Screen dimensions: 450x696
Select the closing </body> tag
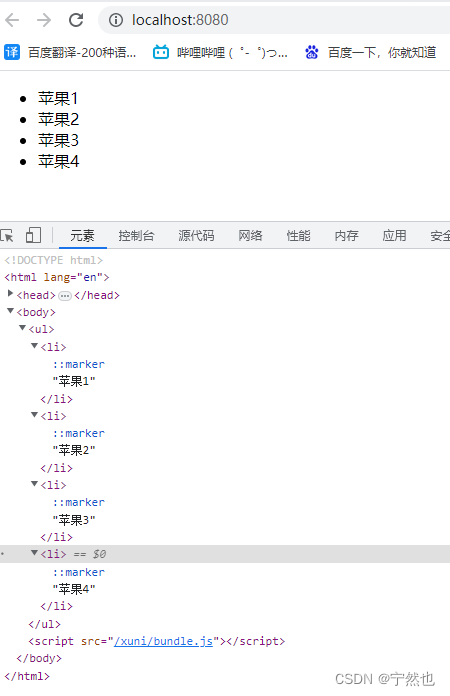pos(39,658)
